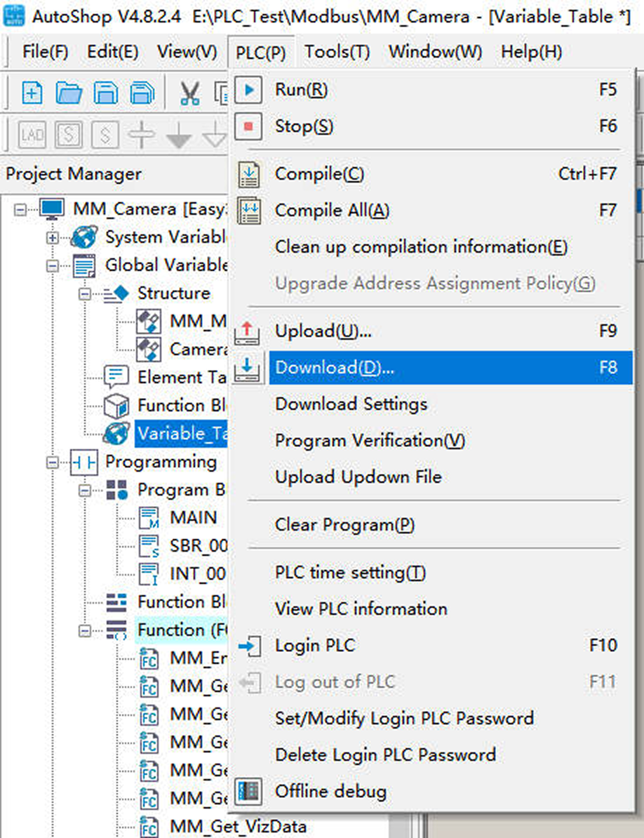Click the Project Manager panel title
The image size is (644, 838).
point(74,173)
